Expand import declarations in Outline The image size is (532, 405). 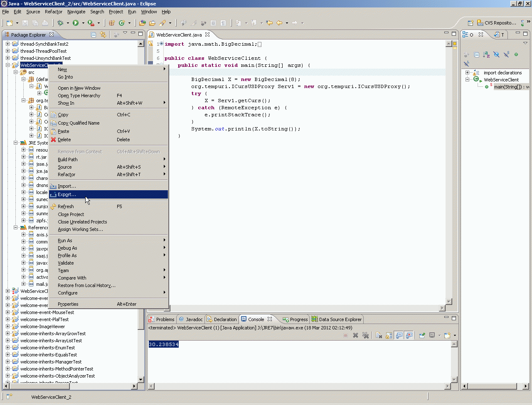click(x=467, y=73)
